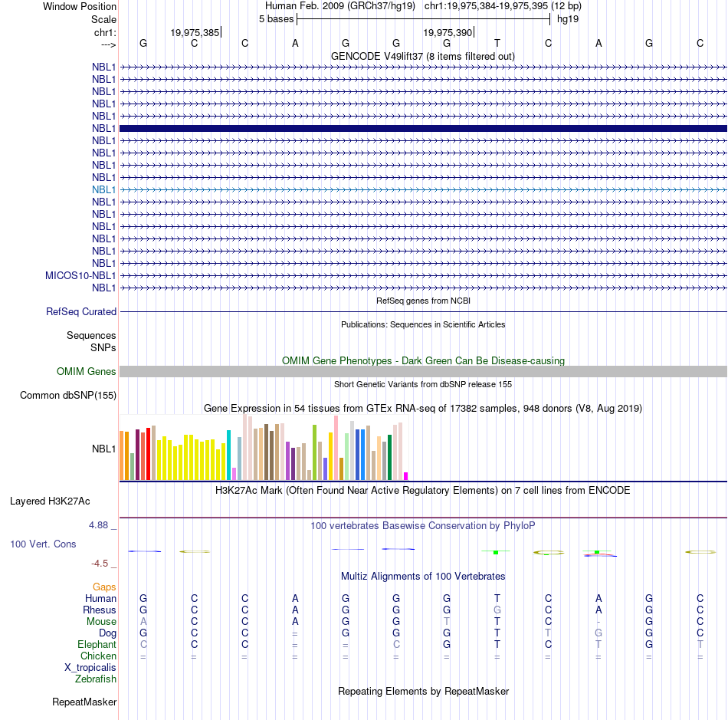Click the 'RepeatMasker' track label
This screenshot has height=720, width=728.
pyautogui.click(x=84, y=702)
